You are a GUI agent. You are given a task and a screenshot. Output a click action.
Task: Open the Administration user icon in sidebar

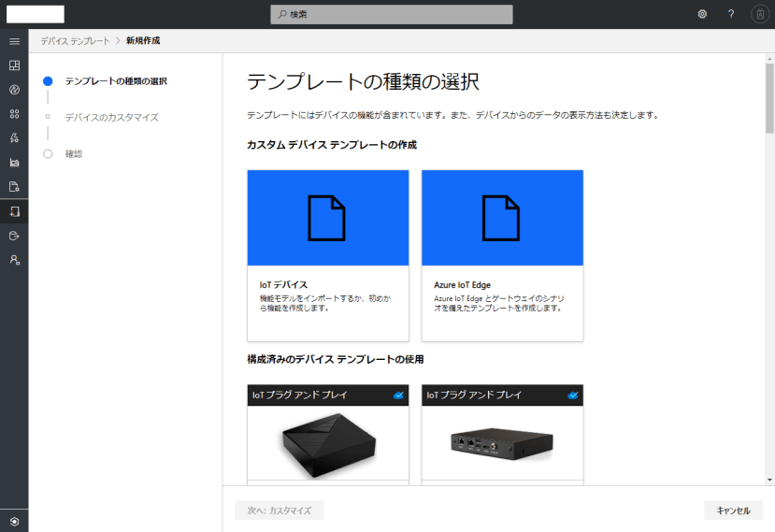pyautogui.click(x=14, y=260)
